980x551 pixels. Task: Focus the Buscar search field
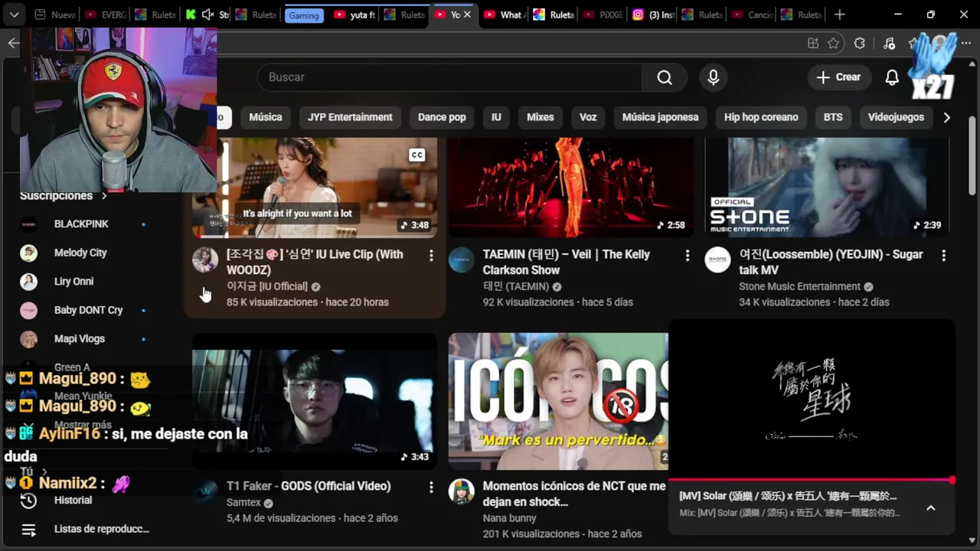pyautogui.click(x=450, y=77)
